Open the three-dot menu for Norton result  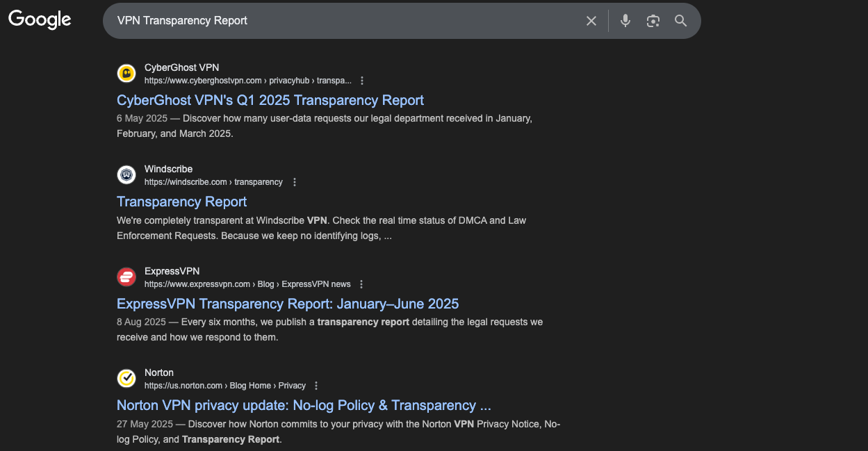pos(316,385)
